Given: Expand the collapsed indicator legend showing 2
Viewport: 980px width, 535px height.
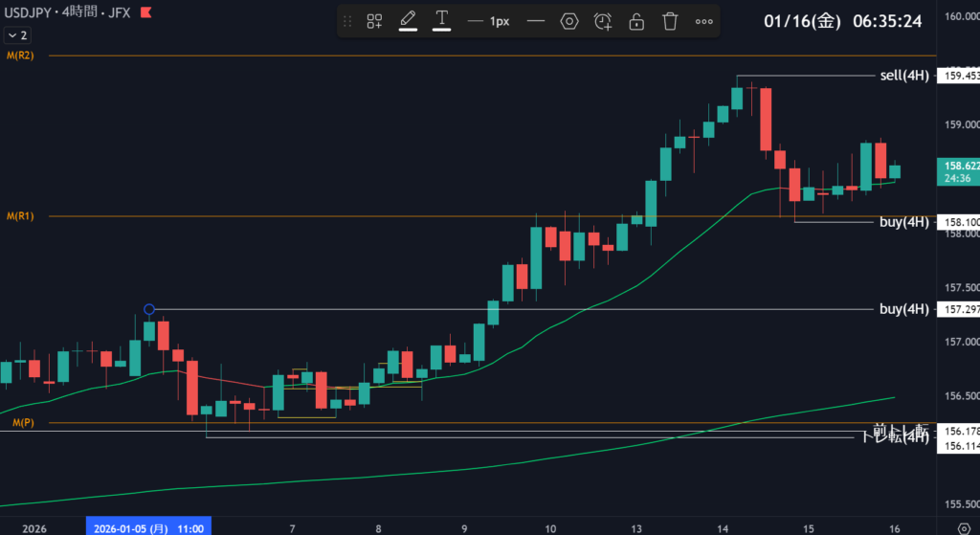Looking at the screenshot, I should coord(16,34).
